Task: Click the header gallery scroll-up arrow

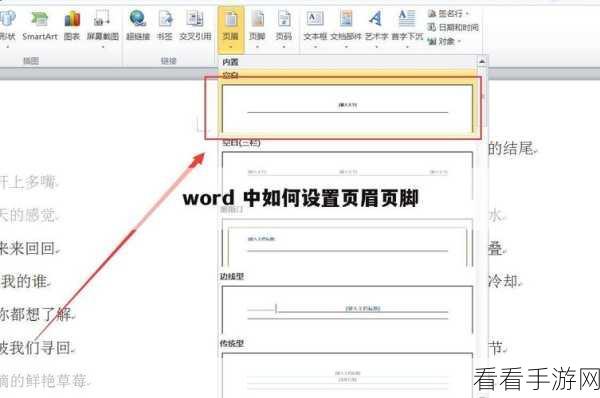Action: [482, 61]
